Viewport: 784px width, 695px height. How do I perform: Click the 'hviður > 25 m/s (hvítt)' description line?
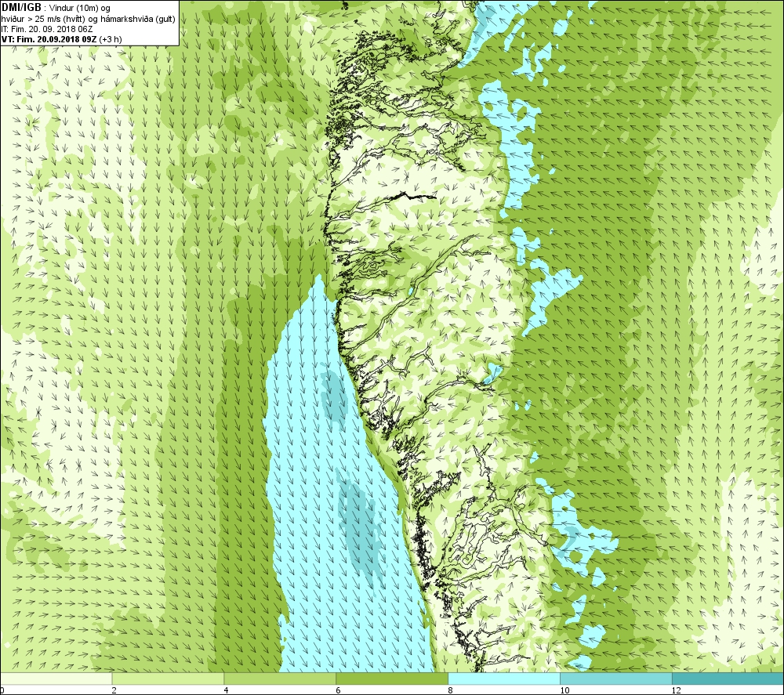(x=88, y=19)
